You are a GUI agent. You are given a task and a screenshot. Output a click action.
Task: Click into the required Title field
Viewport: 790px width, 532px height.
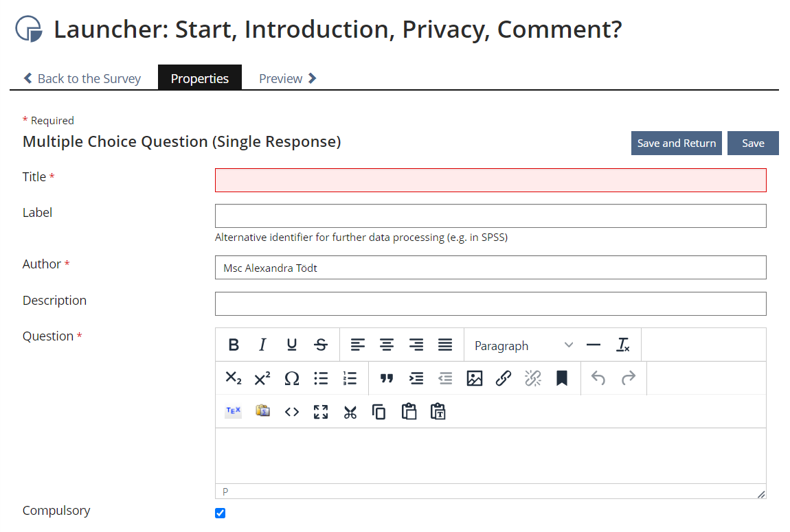pyautogui.click(x=490, y=180)
